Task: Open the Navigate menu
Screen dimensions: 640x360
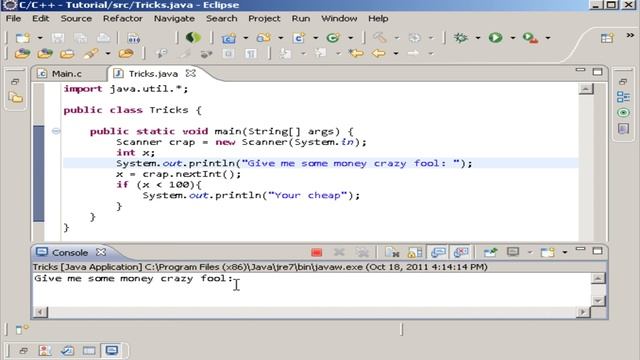Action: pos(174,18)
